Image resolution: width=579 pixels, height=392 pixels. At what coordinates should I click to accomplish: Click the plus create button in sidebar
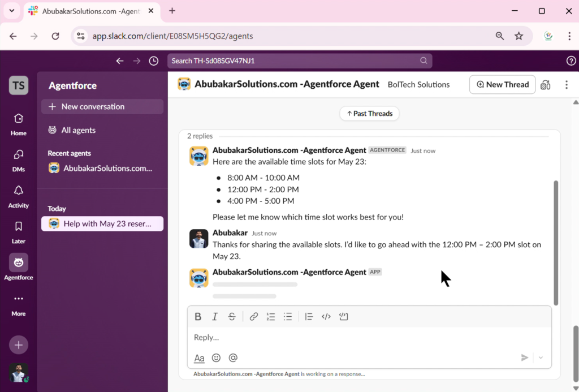click(x=19, y=345)
